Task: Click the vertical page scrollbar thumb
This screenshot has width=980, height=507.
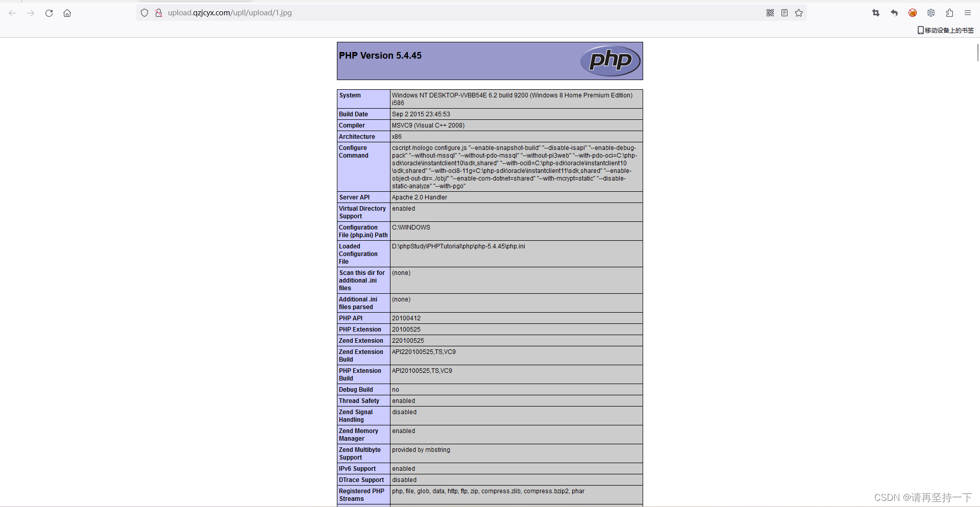Action: tap(977, 53)
